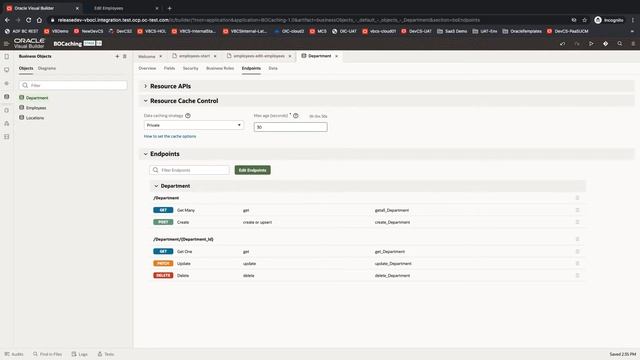Open options menu for Update endpoint
The image size is (640, 360).
pyautogui.click(x=577, y=264)
